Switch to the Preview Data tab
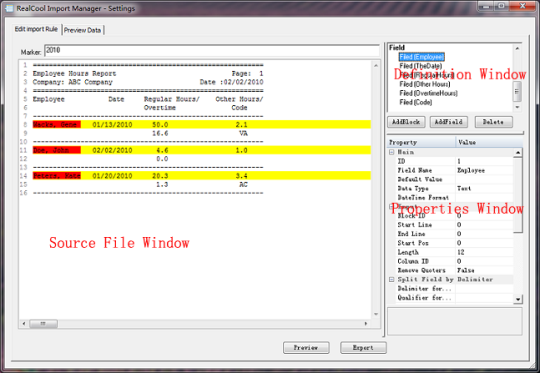This screenshot has width=540, height=373. (83, 30)
